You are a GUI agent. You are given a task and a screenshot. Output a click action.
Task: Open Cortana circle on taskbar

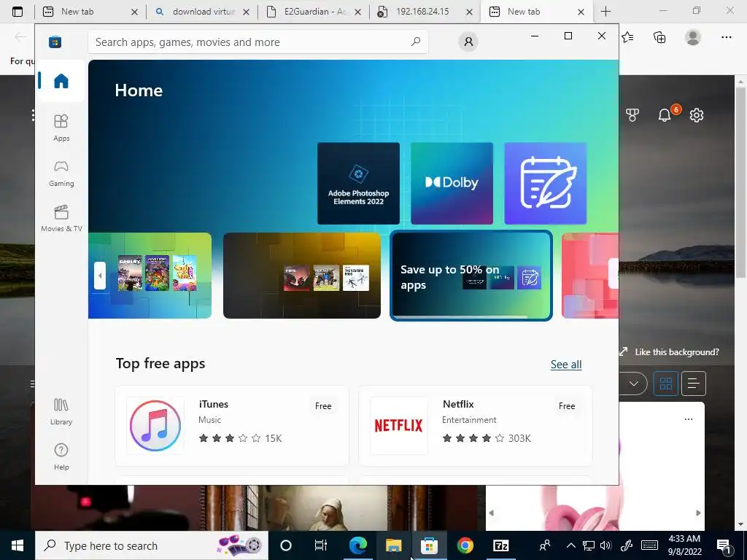[x=286, y=545]
